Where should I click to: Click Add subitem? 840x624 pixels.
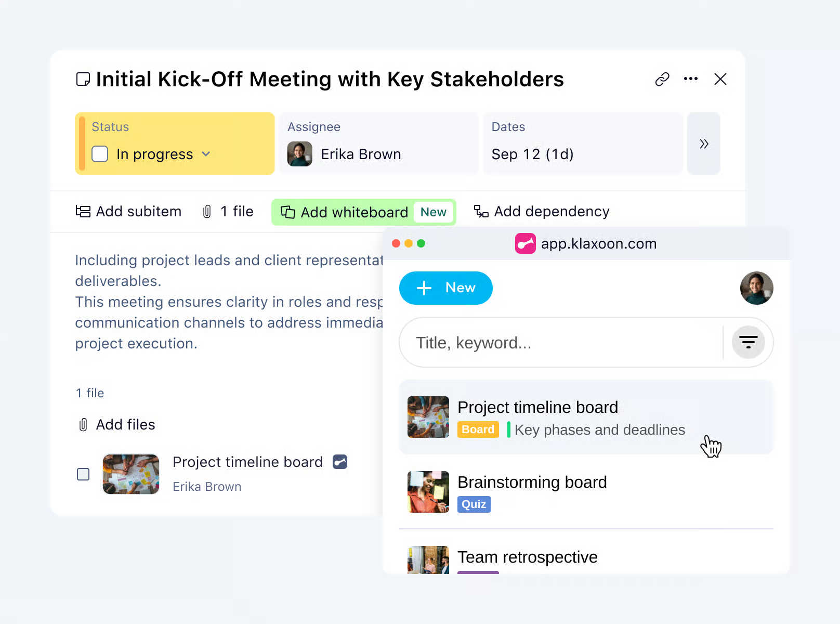128,212
